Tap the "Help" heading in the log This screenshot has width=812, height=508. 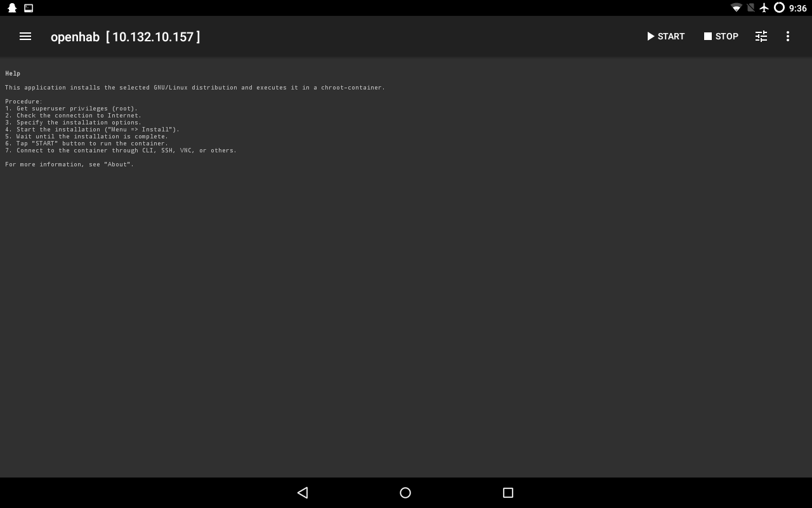click(13, 74)
